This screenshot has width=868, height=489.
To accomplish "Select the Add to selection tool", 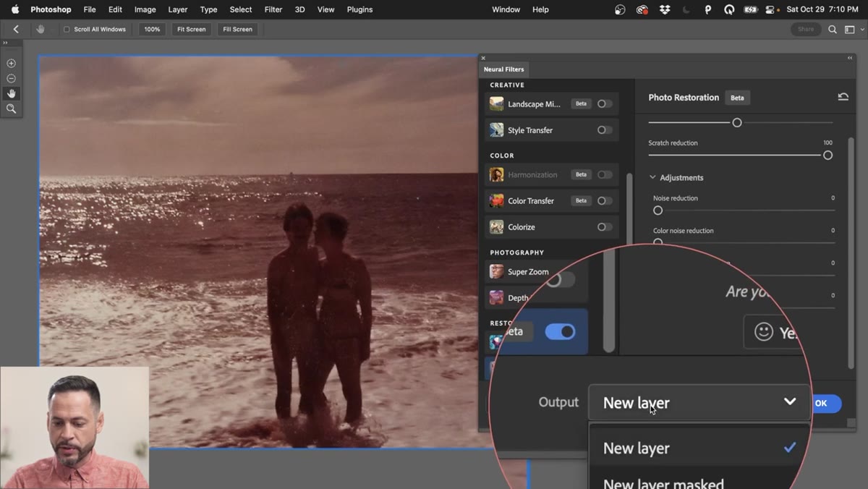I will pos(11,64).
